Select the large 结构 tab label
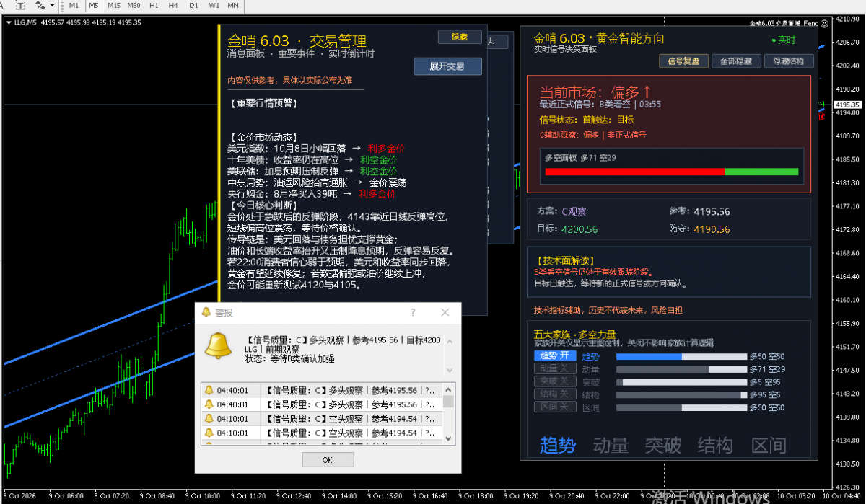This screenshot has width=866, height=504. click(716, 446)
